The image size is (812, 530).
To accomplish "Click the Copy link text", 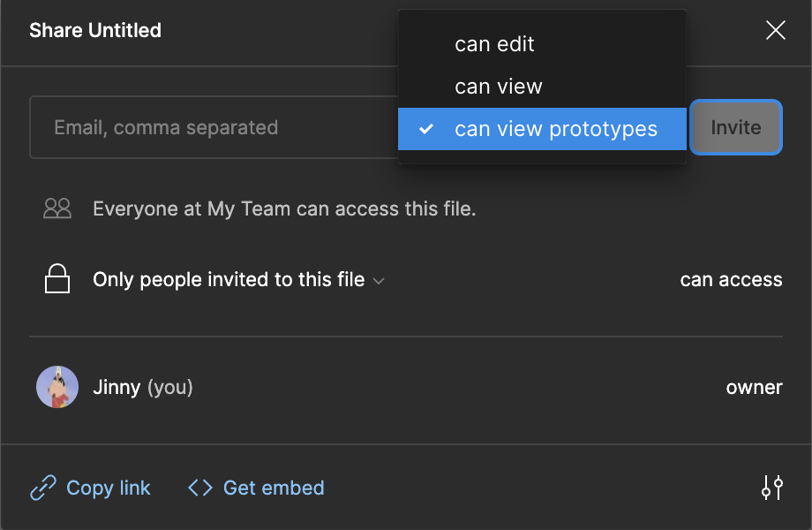I will point(109,488).
